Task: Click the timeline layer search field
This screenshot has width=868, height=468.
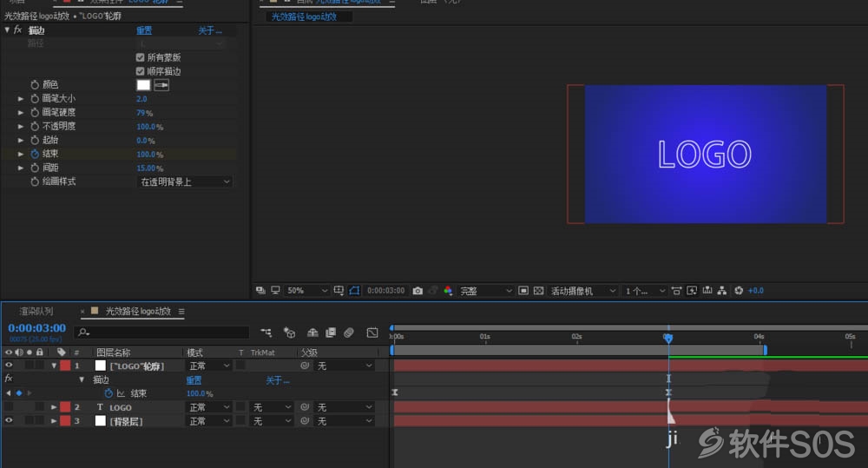Action: (x=163, y=332)
